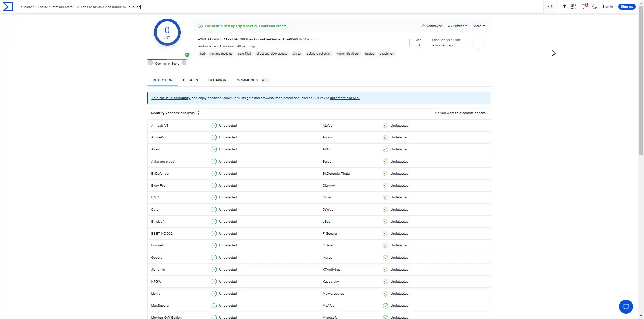Select the trusted tag
The width and height of the screenshot is (644, 319).
click(370, 54)
